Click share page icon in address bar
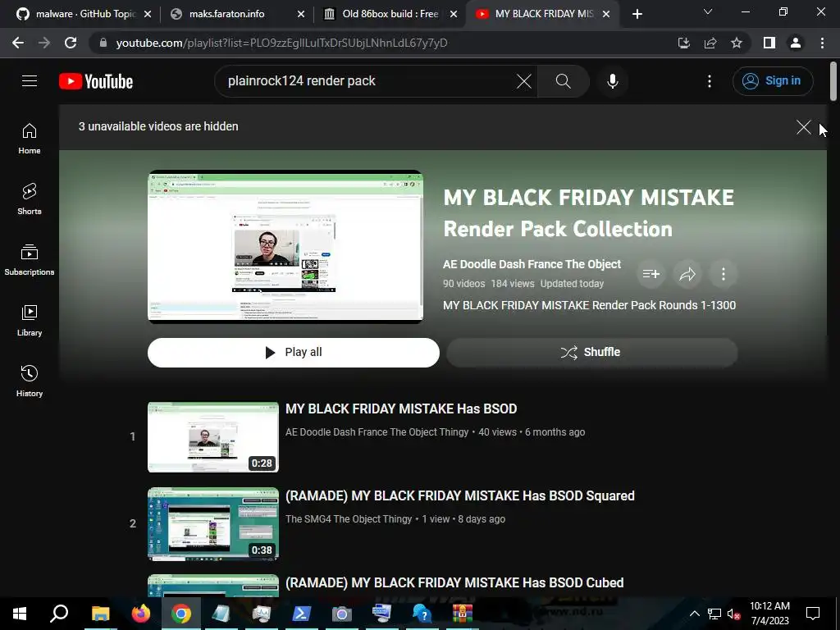The height and width of the screenshot is (630, 840). coord(710,43)
